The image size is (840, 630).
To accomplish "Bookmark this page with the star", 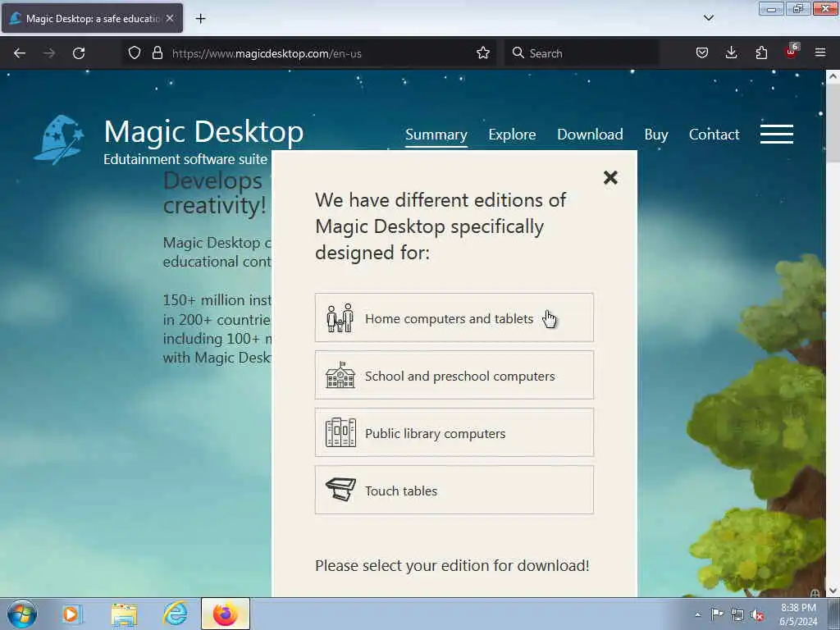I will coord(482,53).
